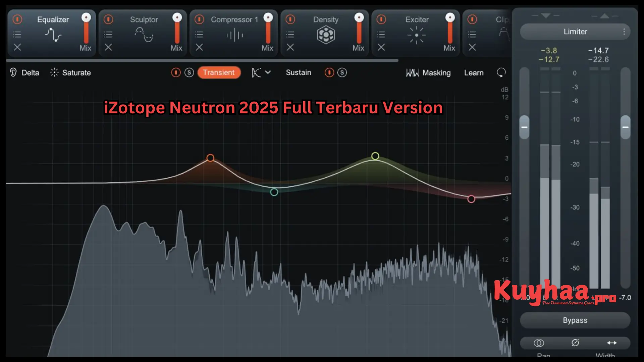
Task: Select the Exciter sunburst icon
Action: tap(416, 35)
